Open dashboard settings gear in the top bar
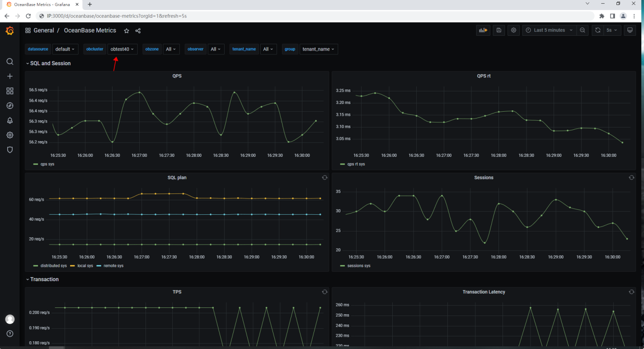 [x=513, y=30]
